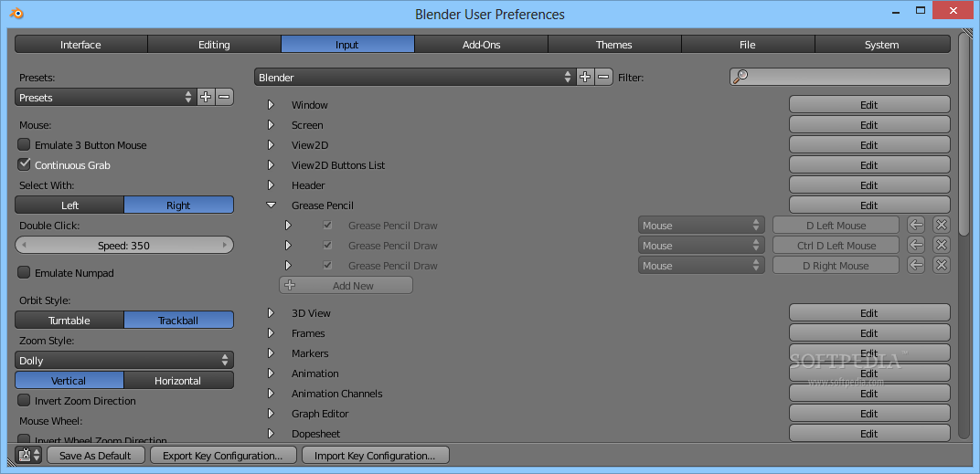Viewport: 980px width, 474px height.
Task: Toggle Invert Zoom Direction checkbox
Action: [x=24, y=400]
